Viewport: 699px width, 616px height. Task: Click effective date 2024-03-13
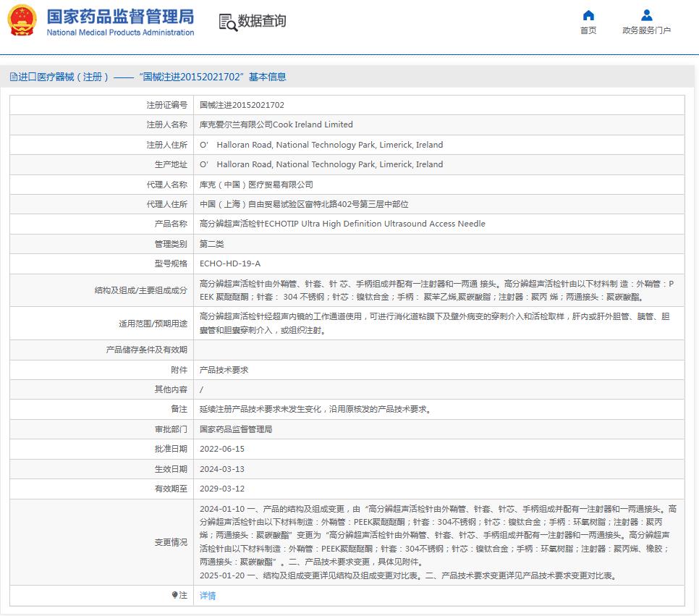coord(221,469)
